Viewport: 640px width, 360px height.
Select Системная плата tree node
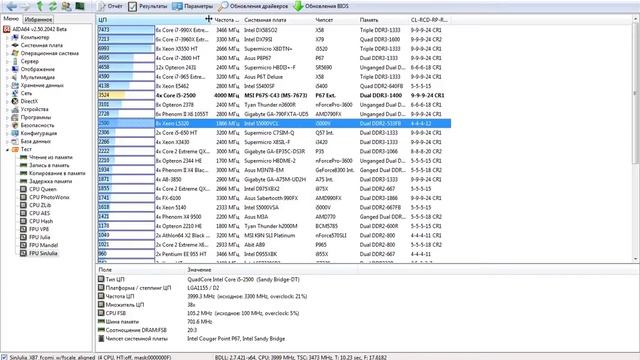tap(37, 45)
